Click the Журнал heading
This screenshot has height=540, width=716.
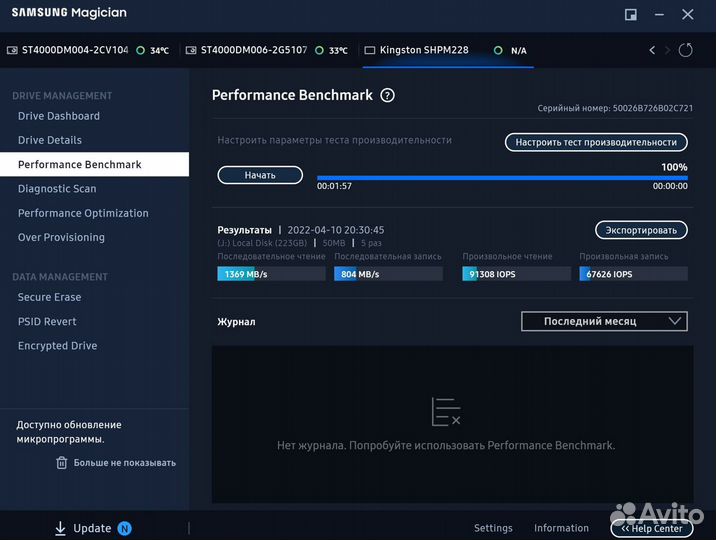(237, 322)
